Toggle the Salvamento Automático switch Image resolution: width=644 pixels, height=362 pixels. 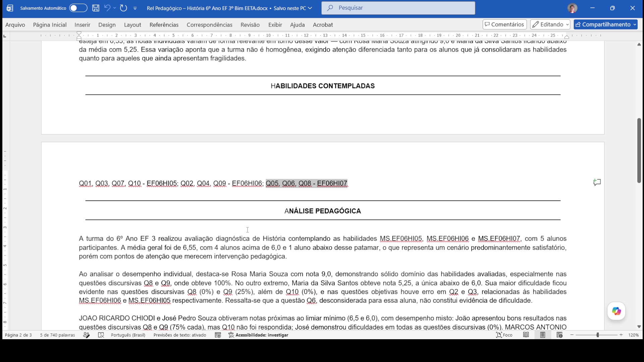78,8
